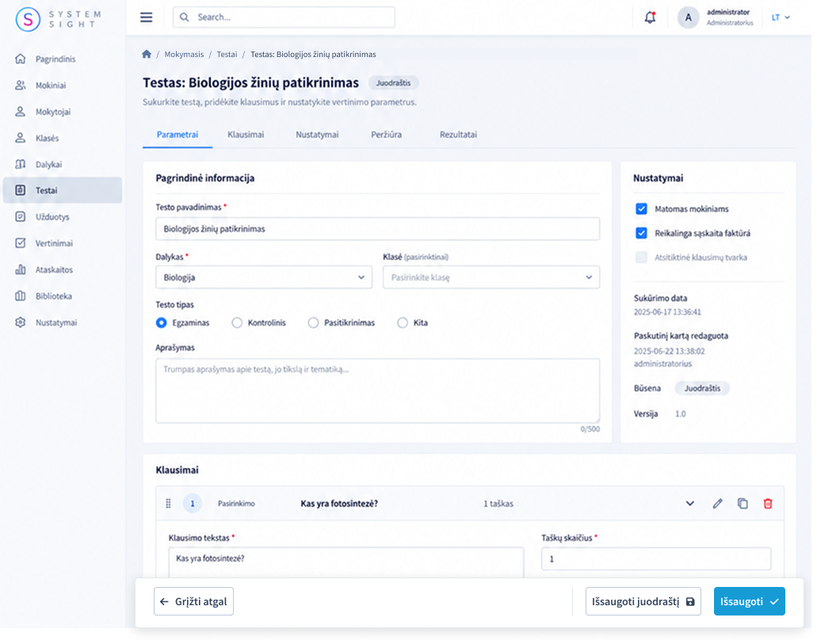Click the administrator avatar
Screen dimensions: 817x644
click(x=688, y=17)
